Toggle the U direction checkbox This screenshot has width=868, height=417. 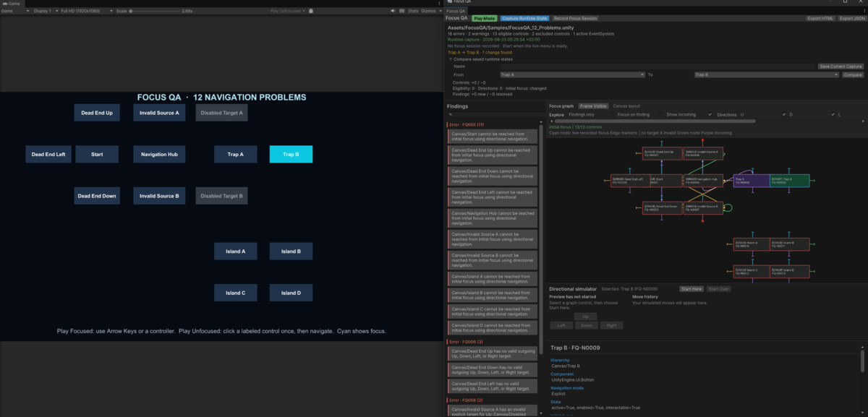(x=783, y=114)
